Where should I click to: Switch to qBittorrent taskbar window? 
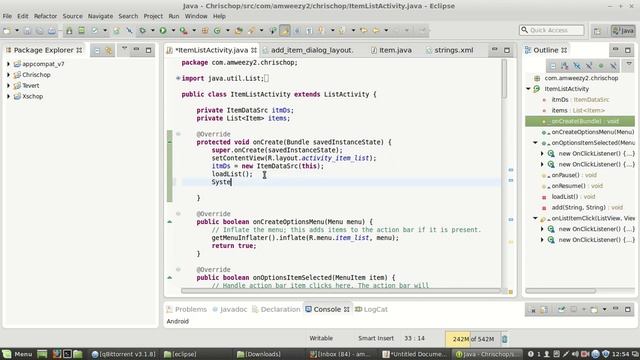click(123, 354)
